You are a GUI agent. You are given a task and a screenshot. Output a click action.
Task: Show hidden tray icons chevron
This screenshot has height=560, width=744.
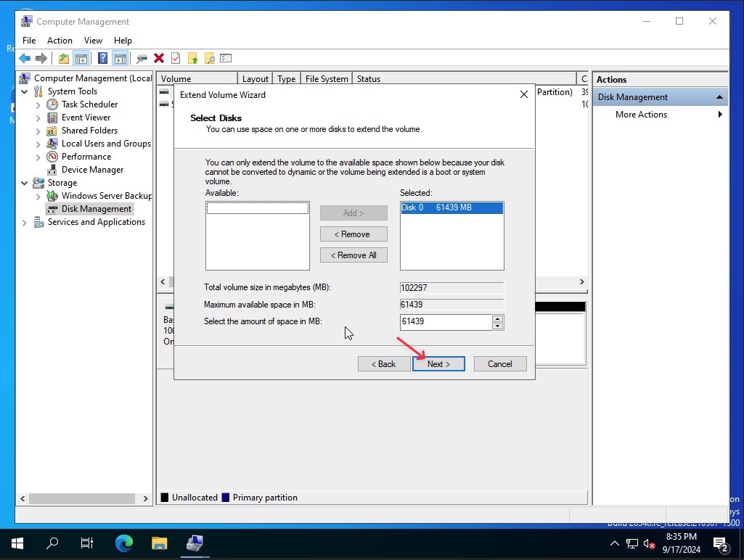[x=615, y=544]
